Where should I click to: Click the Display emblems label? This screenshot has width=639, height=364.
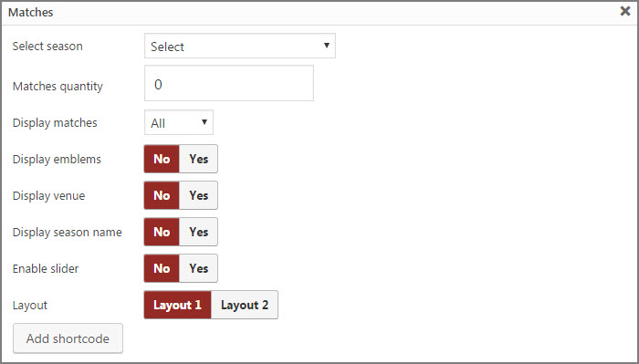pos(57,160)
